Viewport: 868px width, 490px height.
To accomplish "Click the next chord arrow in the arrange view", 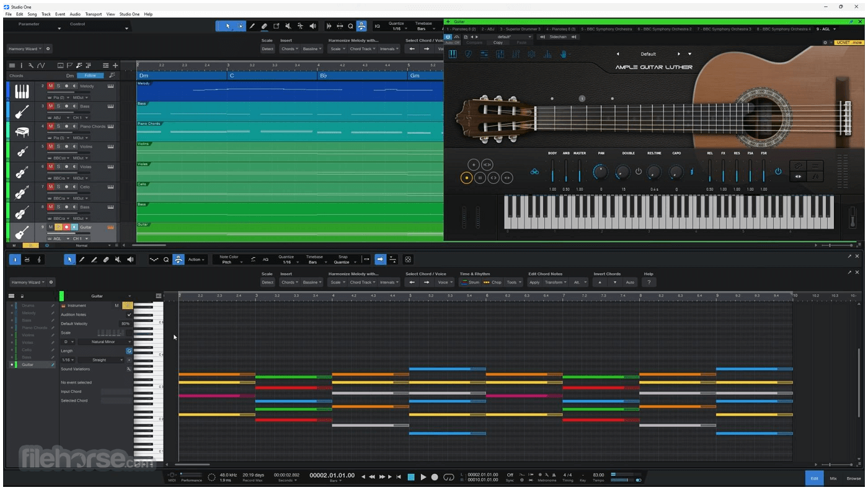I will pos(426,49).
